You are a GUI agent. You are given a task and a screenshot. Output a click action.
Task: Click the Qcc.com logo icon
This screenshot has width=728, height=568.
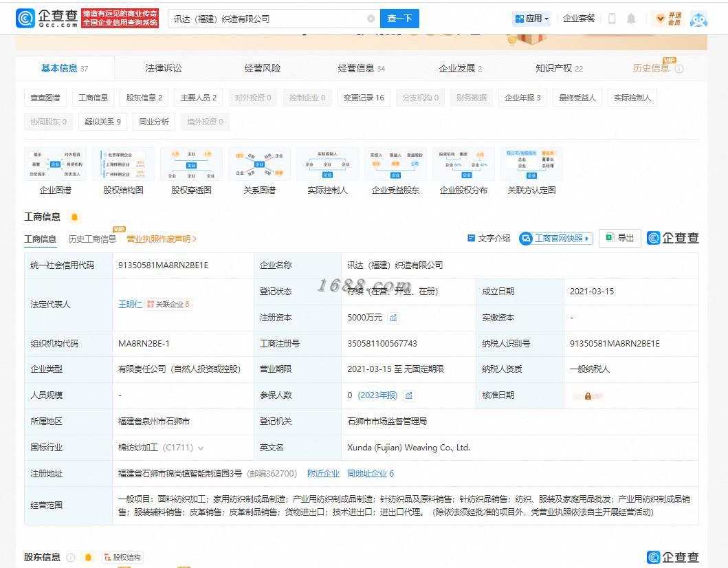pyautogui.click(x=25, y=19)
